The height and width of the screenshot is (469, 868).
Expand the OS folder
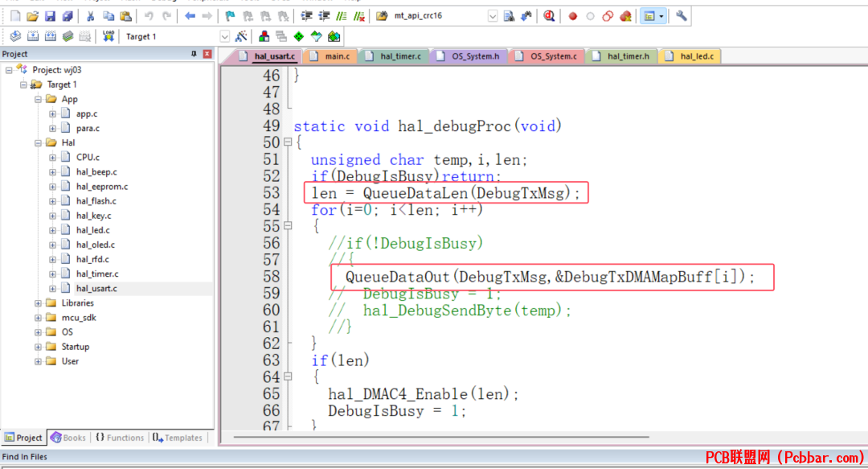tap(38, 332)
